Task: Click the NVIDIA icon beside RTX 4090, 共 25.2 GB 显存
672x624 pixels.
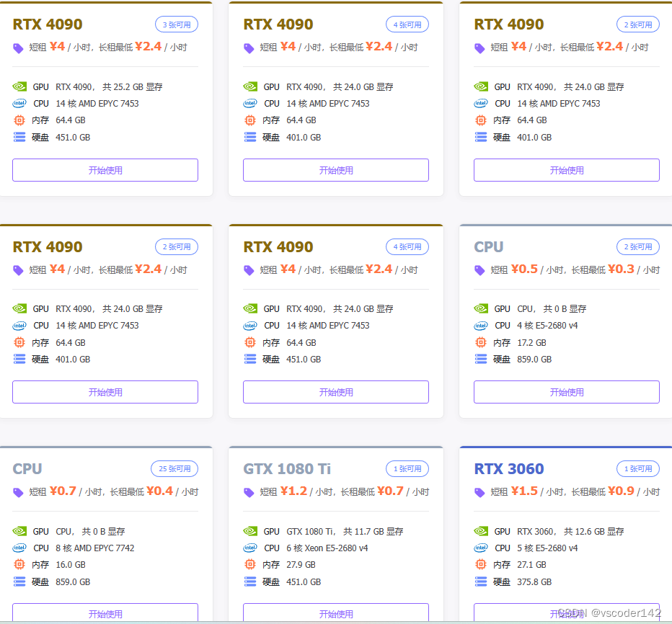Action: (19, 86)
